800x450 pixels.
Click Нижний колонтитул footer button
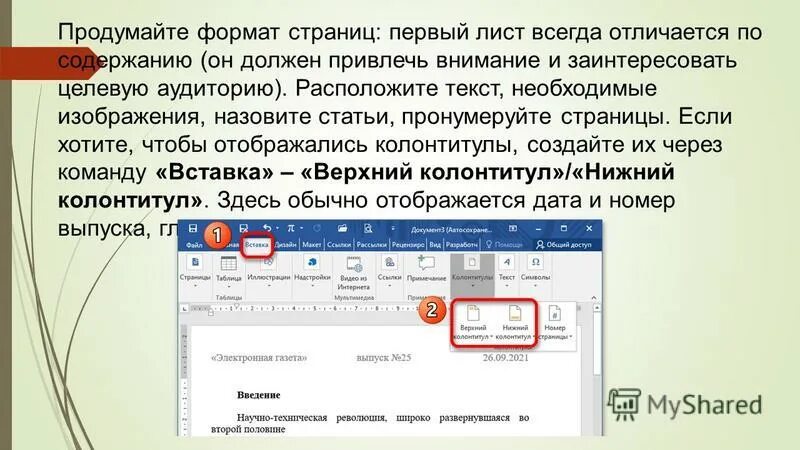tap(515, 323)
